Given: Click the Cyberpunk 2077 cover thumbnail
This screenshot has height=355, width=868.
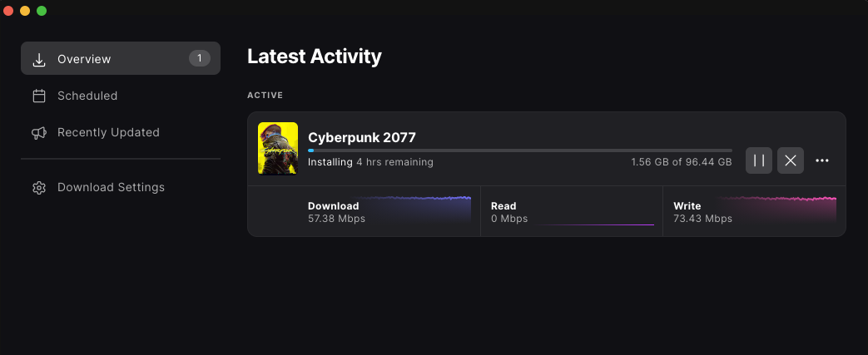Looking at the screenshot, I should pos(278,148).
